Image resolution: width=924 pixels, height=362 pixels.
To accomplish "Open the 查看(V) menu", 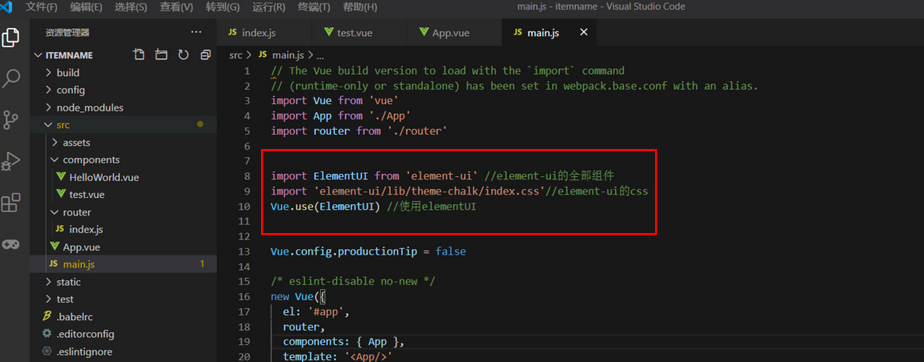I will click(176, 7).
